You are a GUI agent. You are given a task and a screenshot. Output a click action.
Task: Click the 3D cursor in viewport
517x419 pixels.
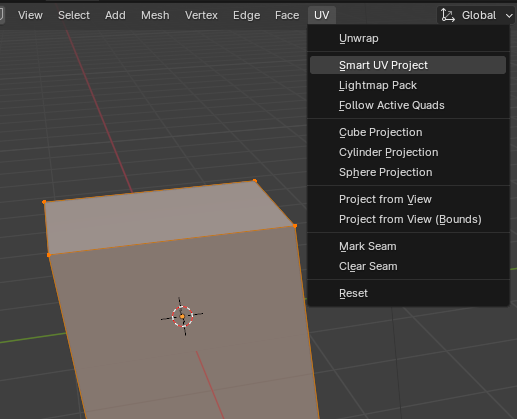click(182, 316)
